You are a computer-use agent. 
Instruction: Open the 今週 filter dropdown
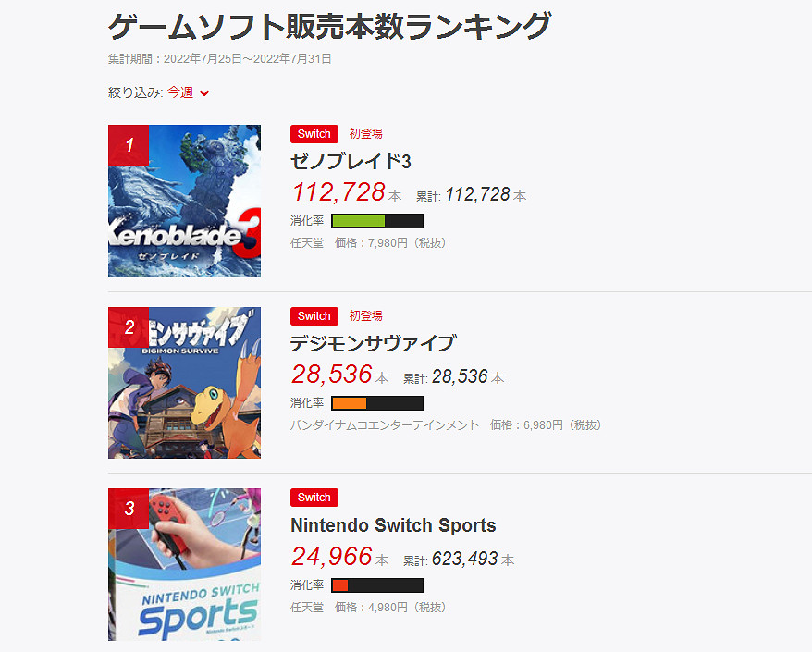click(x=179, y=92)
